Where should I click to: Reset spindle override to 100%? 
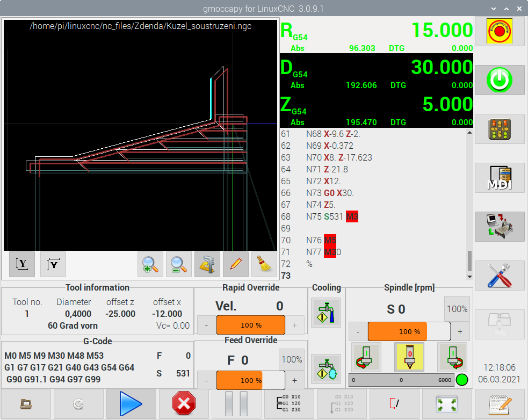coord(457,309)
